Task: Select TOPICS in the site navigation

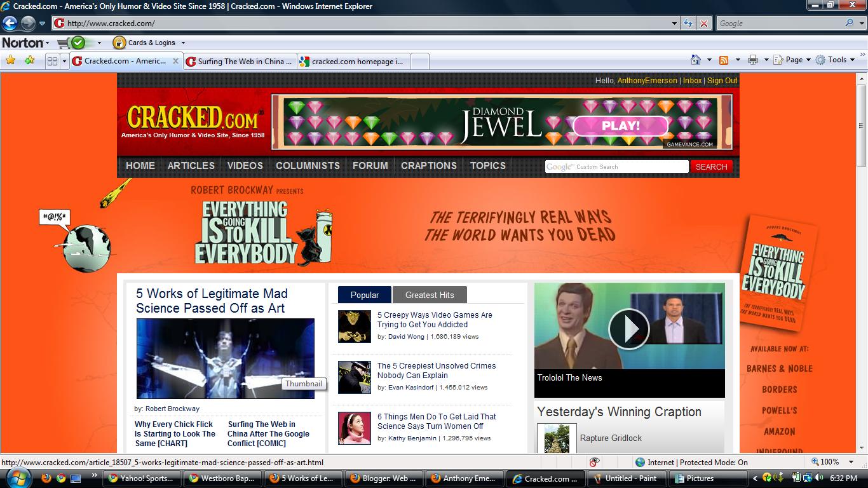Action: coord(488,165)
